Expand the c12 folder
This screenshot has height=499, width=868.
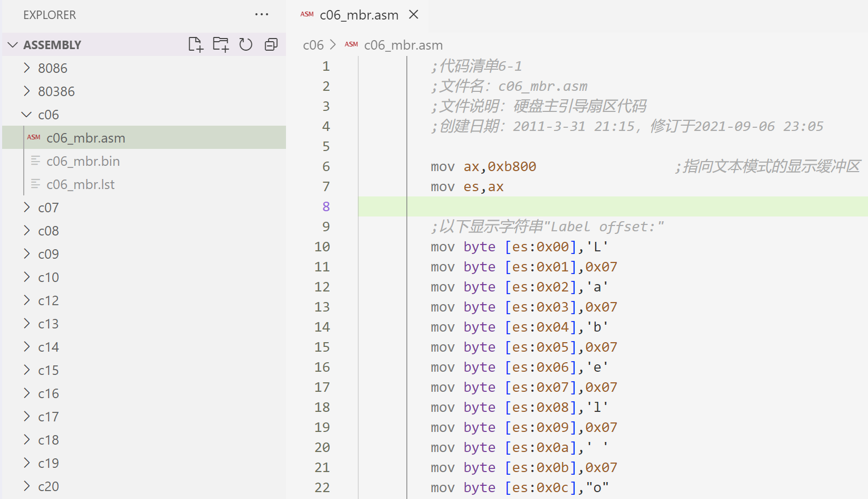click(x=144, y=300)
